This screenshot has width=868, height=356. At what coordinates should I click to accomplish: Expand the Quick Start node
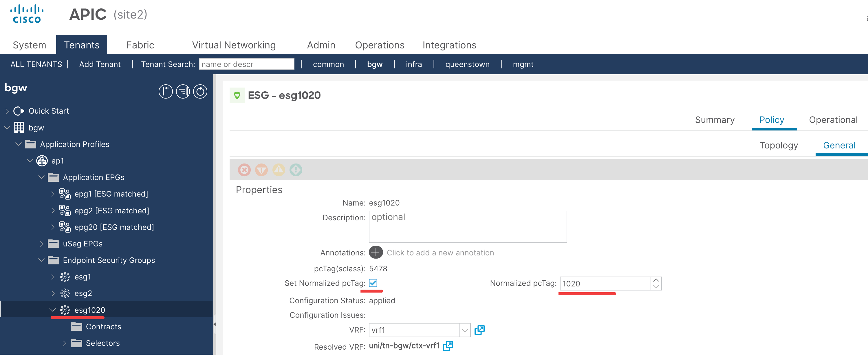(7, 111)
